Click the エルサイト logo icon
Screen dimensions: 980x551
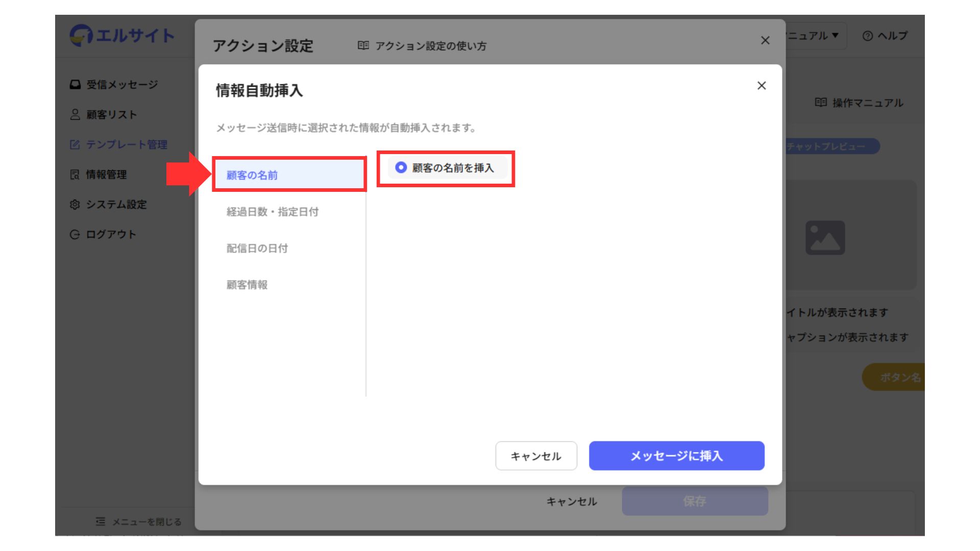click(81, 36)
